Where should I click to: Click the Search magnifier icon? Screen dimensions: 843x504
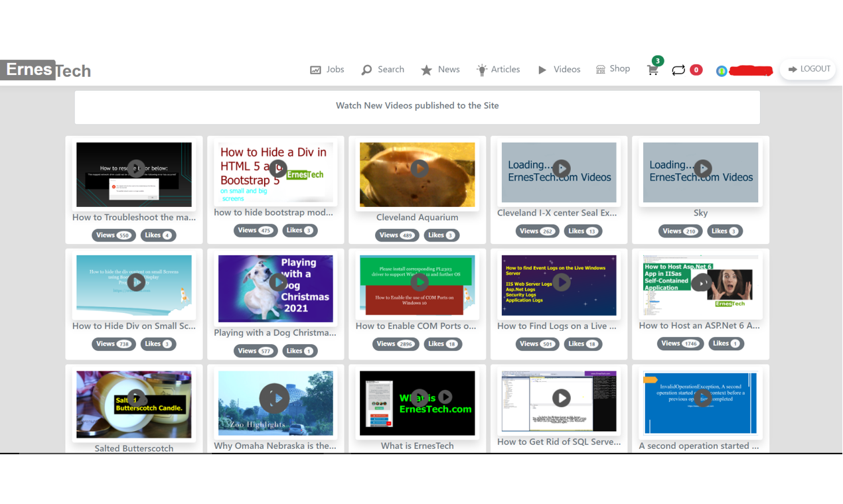coord(366,70)
